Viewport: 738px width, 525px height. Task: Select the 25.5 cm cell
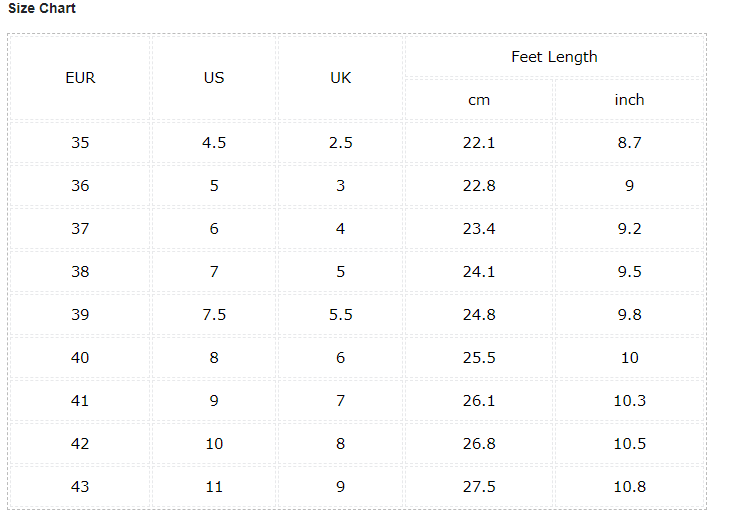click(x=479, y=358)
